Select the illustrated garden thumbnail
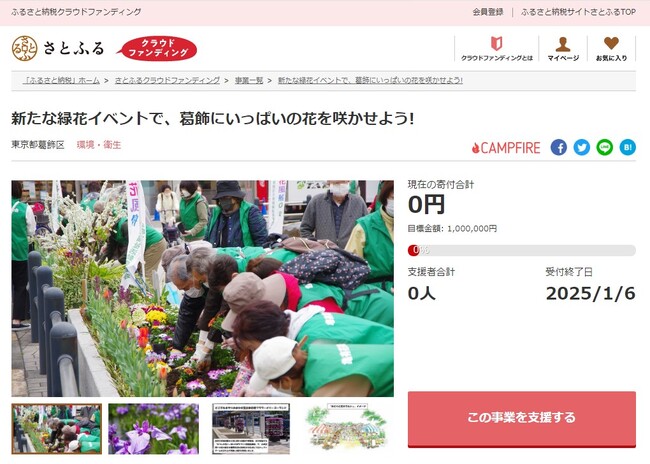The width and height of the screenshot is (650, 464). tap(347, 427)
